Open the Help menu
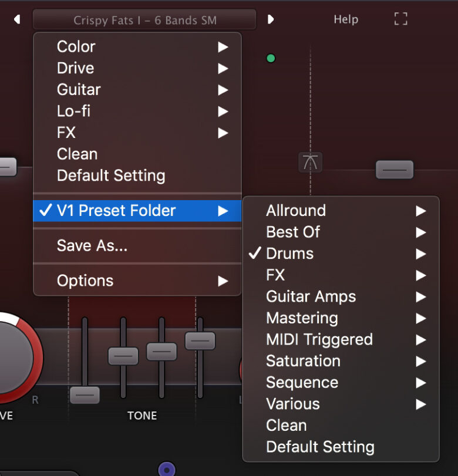This screenshot has height=476, width=458. (346, 19)
